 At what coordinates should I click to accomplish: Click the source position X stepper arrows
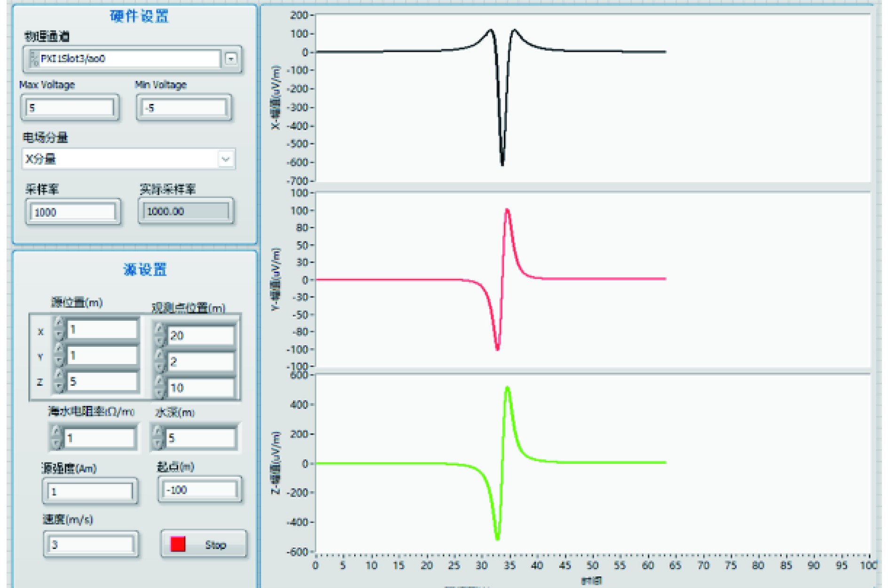point(59,328)
